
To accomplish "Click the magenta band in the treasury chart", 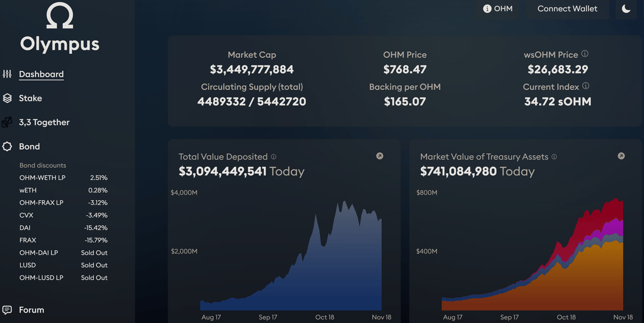I will (x=615, y=228).
